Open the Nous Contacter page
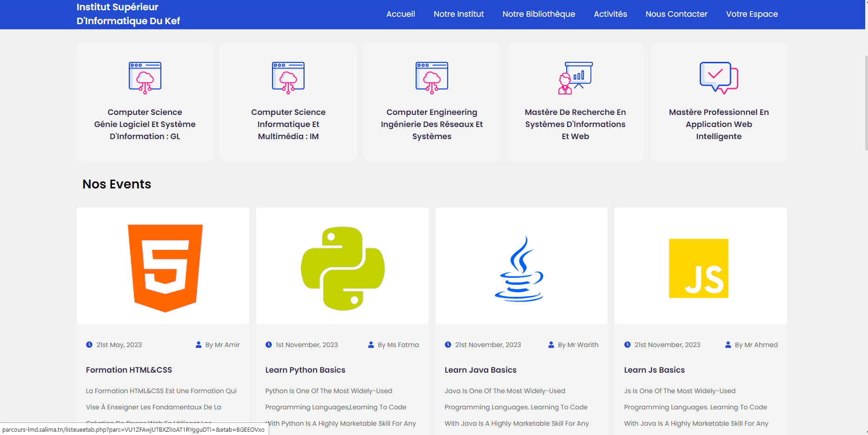868x435 pixels. (676, 14)
